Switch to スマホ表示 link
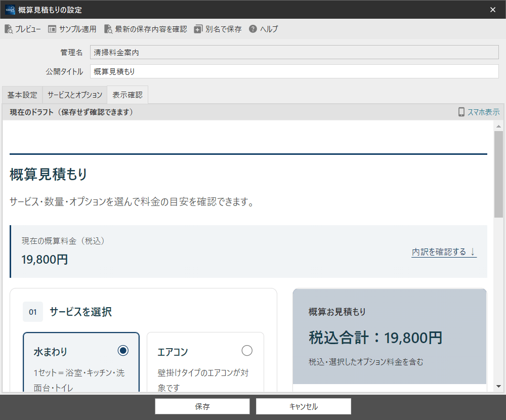The height and width of the screenshot is (420, 506). (483, 112)
